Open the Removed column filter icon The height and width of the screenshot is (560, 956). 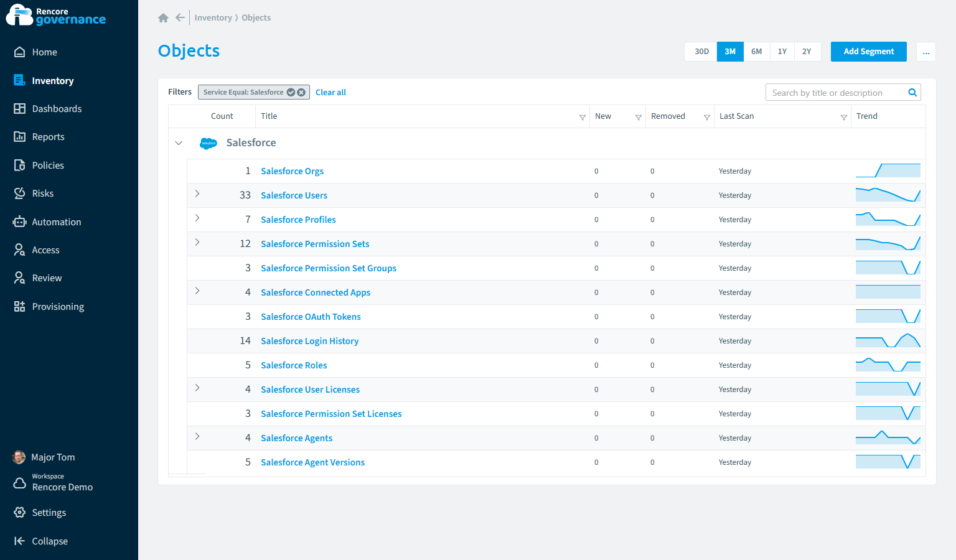pos(707,117)
